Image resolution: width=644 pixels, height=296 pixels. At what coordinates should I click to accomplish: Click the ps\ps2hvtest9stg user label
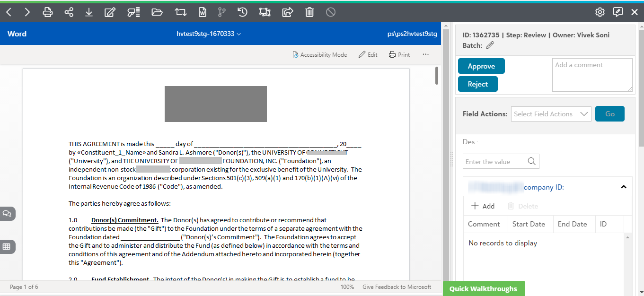pyautogui.click(x=412, y=34)
